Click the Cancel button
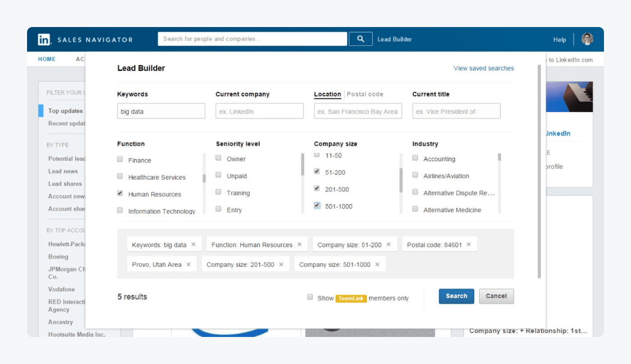The height and width of the screenshot is (364, 631). [x=496, y=296]
